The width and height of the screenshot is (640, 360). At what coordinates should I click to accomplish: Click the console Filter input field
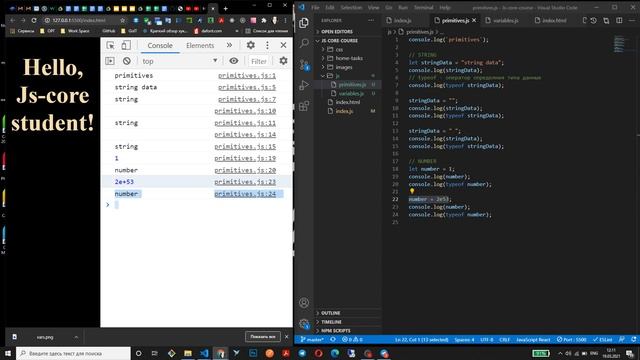(x=259, y=61)
